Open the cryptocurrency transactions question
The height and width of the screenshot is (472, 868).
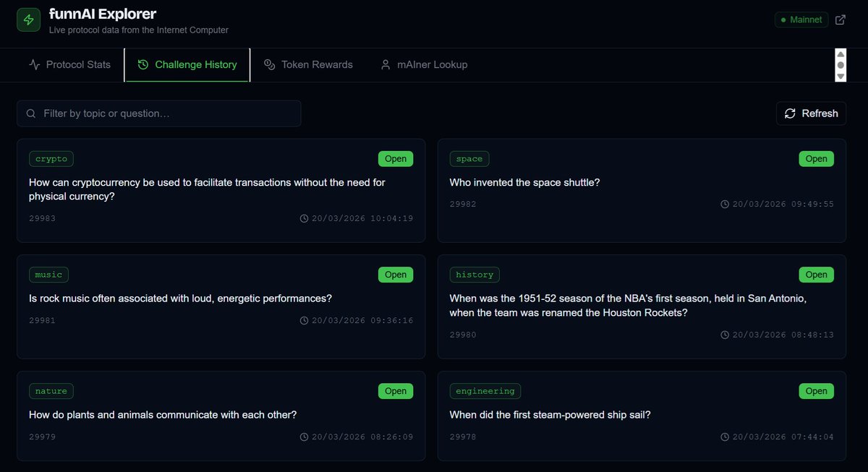pos(207,189)
